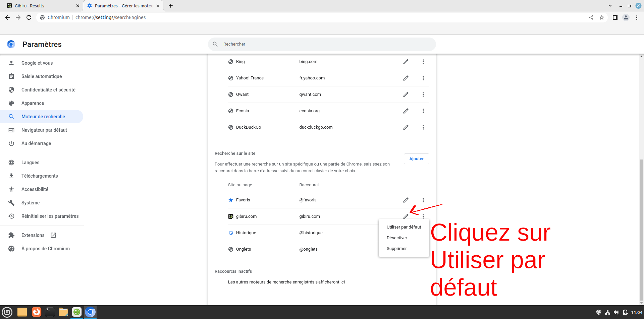This screenshot has height=319, width=644.
Task: Toggle the browser side panel
Action: [x=615, y=17]
